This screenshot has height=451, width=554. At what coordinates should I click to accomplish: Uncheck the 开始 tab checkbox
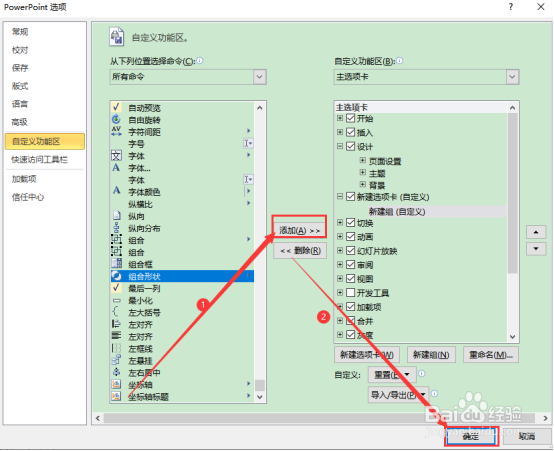click(350, 118)
